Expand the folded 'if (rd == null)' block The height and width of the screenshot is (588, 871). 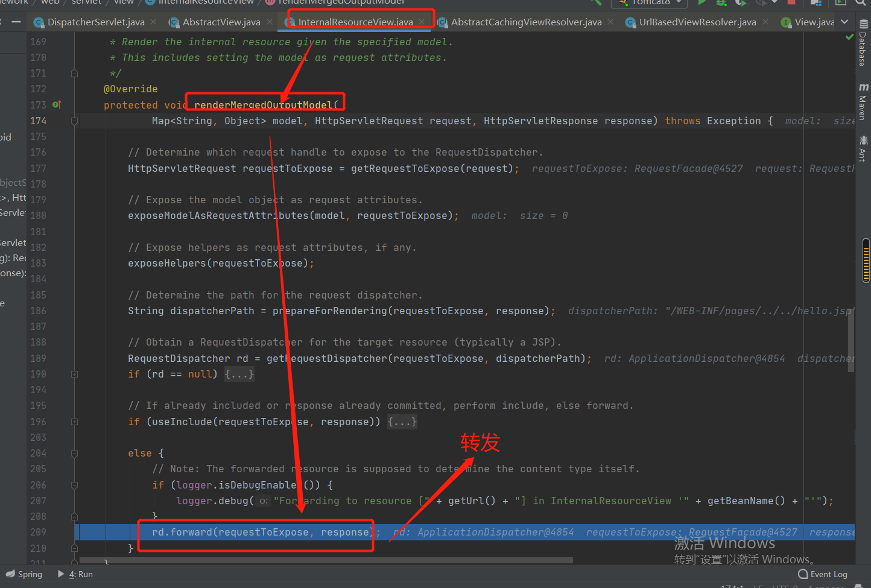click(x=74, y=374)
